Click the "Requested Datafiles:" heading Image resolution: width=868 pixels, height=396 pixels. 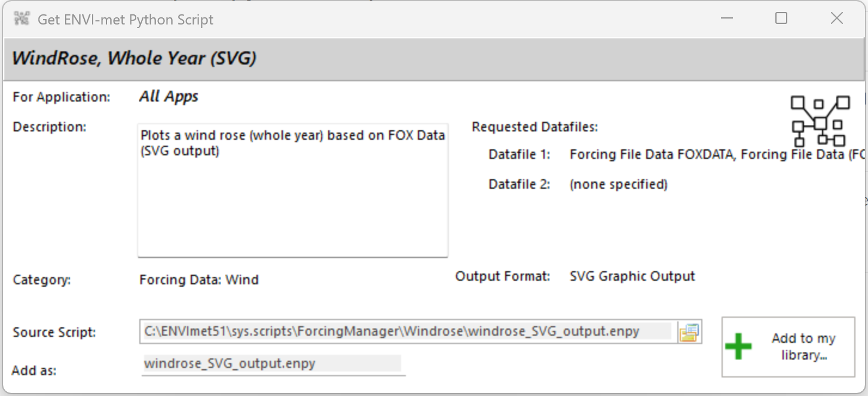(x=534, y=127)
